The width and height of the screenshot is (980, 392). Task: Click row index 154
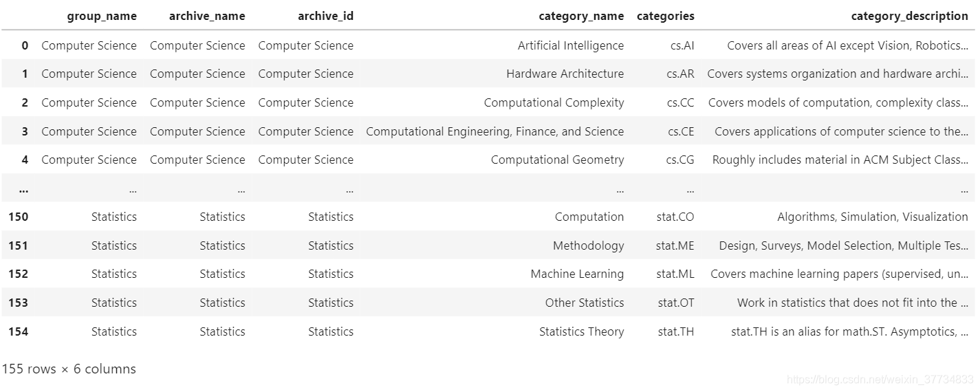19,331
